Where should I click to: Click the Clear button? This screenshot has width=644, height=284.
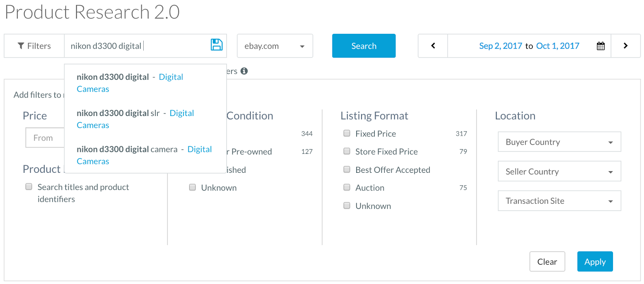(547, 261)
